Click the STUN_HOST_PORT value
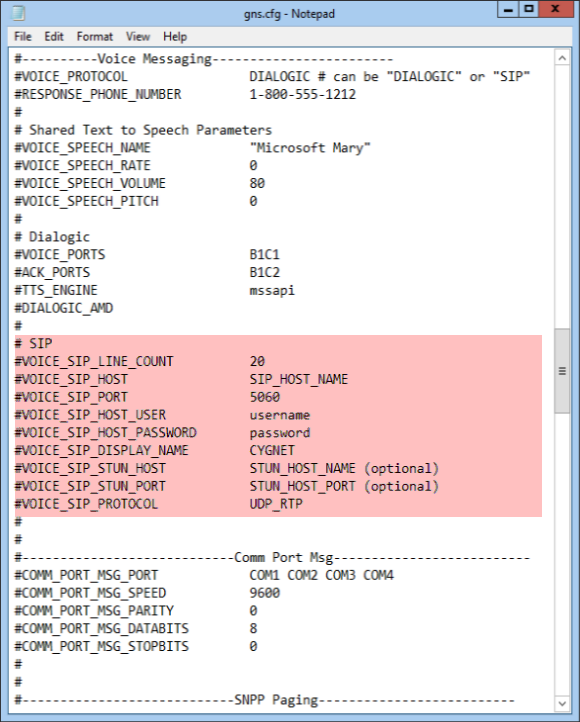The height and width of the screenshot is (722, 580). point(302,486)
